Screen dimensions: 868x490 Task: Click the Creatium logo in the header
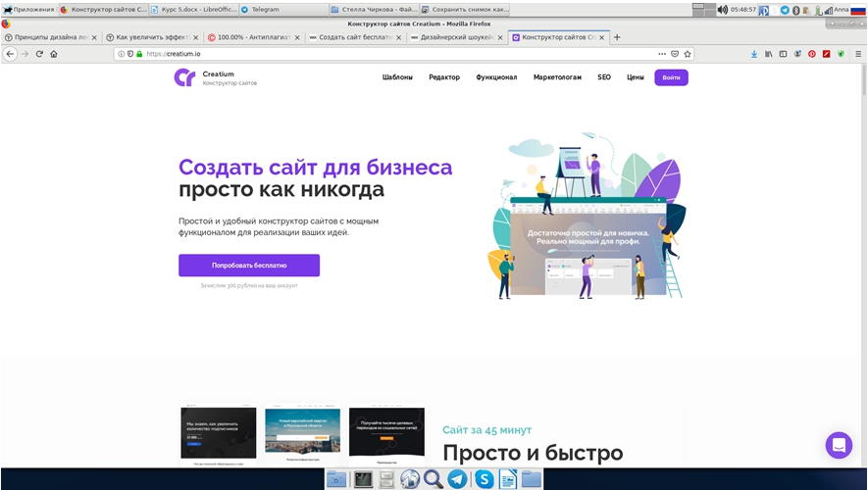tap(184, 77)
